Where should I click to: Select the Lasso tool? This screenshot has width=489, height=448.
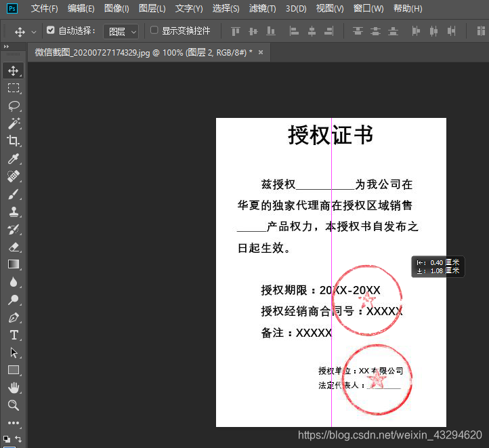(x=14, y=106)
